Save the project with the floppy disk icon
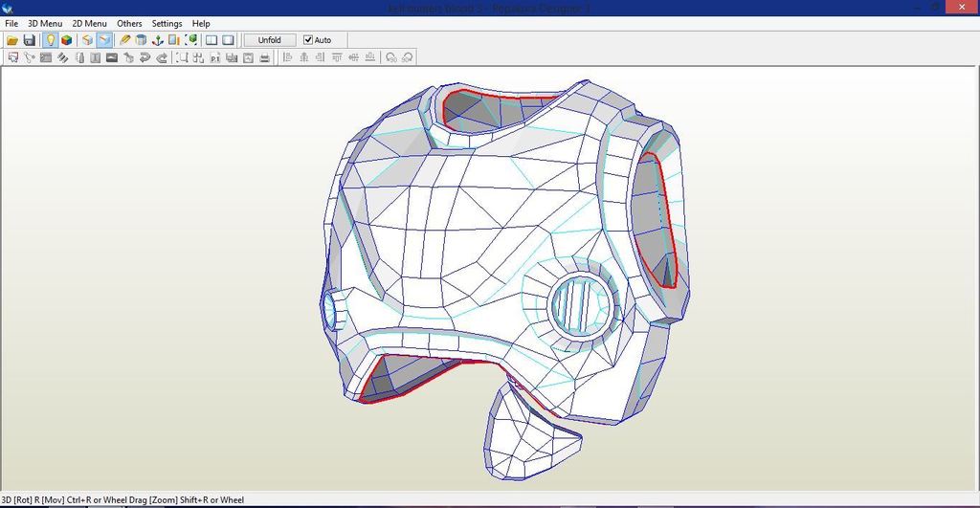The image size is (980, 508). [x=30, y=40]
